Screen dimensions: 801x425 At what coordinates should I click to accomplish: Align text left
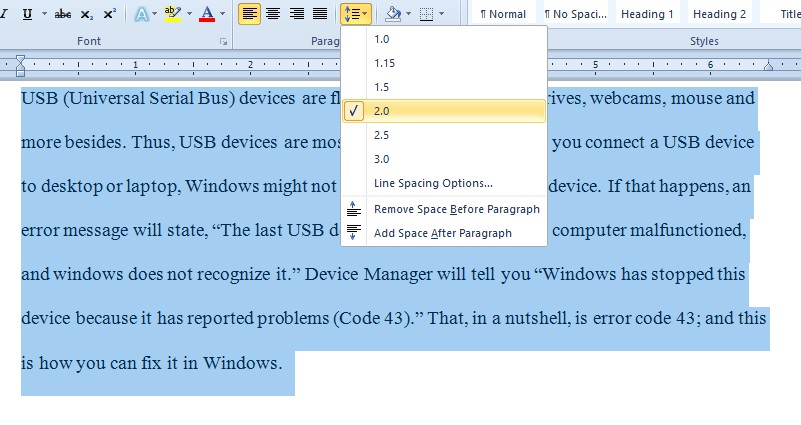(249, 14)
